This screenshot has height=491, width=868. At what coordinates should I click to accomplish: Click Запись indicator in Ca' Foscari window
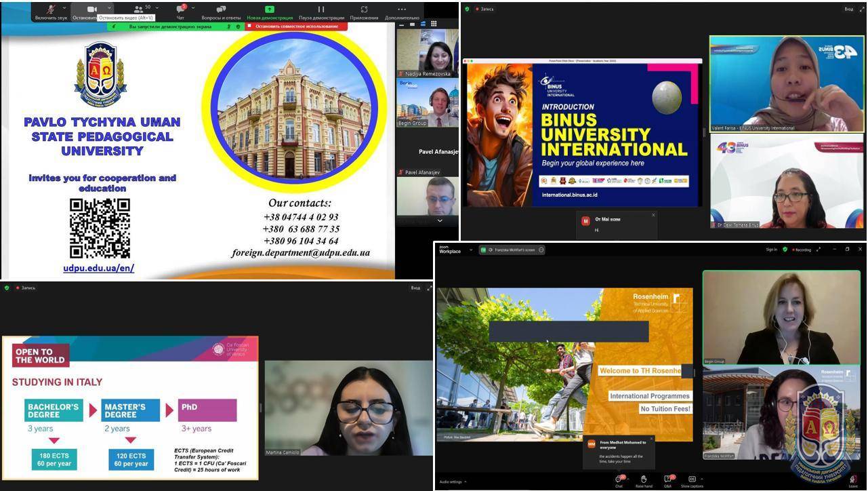click(x=25, y=288)
